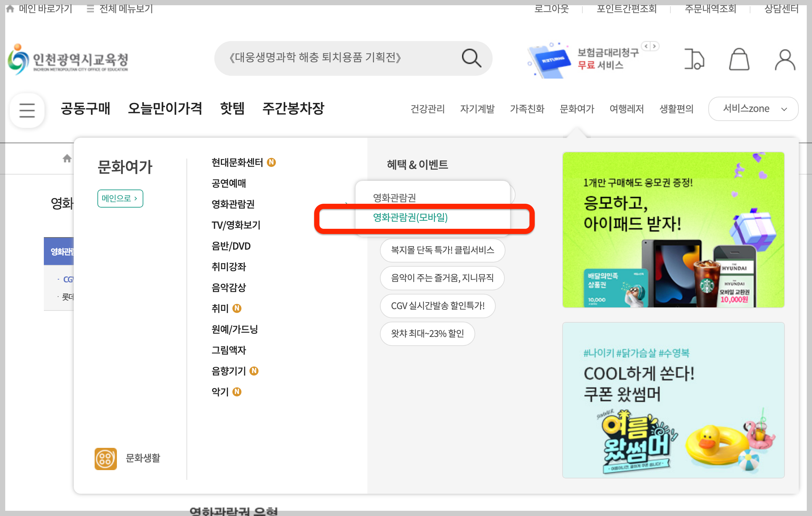
Task: Click the home breadcrumb icon
Action: pyautogui.click(x=67, y=159)
